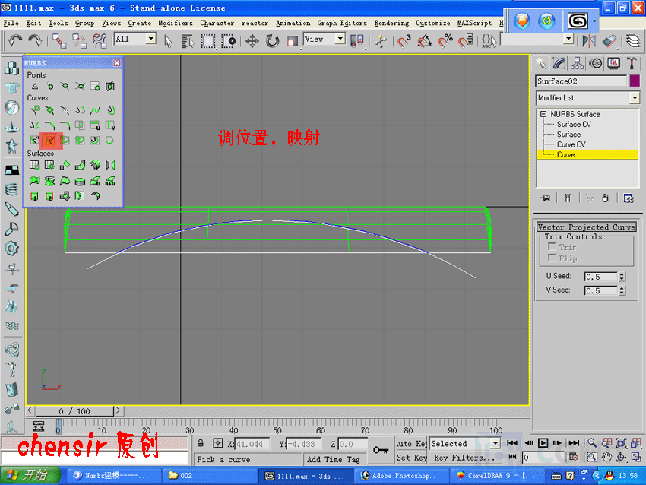Toggle 3D Snaps button

403,41
